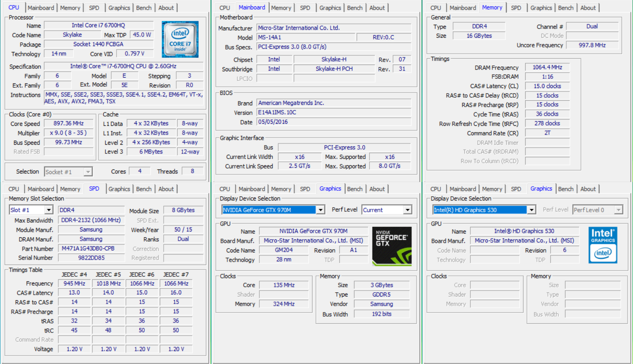Click the Multiplier value x 9.0 ( 8 - 35 )
The height and width of the screenshot is (364, 633).
click(69, 133)
